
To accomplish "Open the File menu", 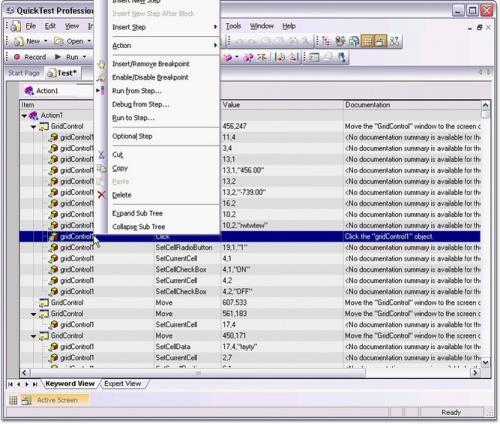I will coord(31,26).
